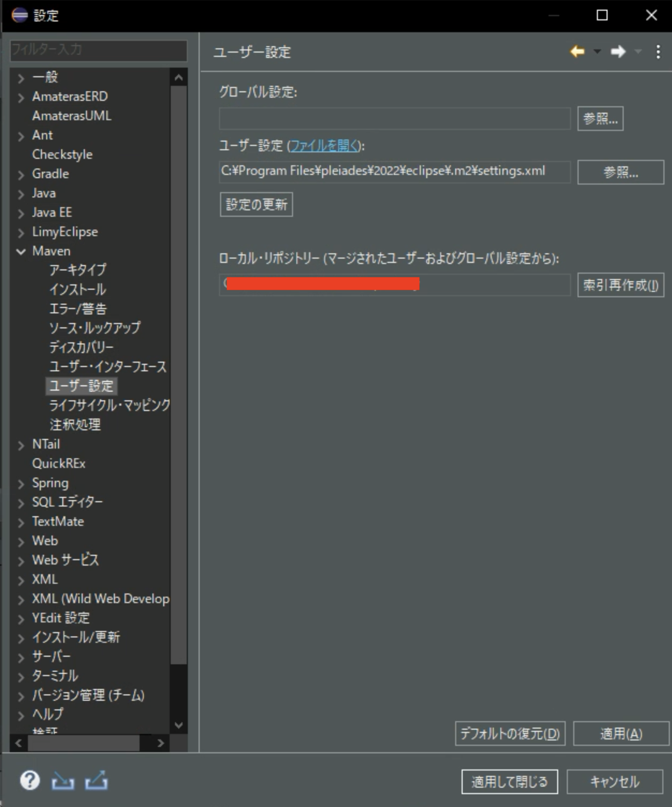
Task: Collapse the Maven tree node
Action: (x=20, y=251)
